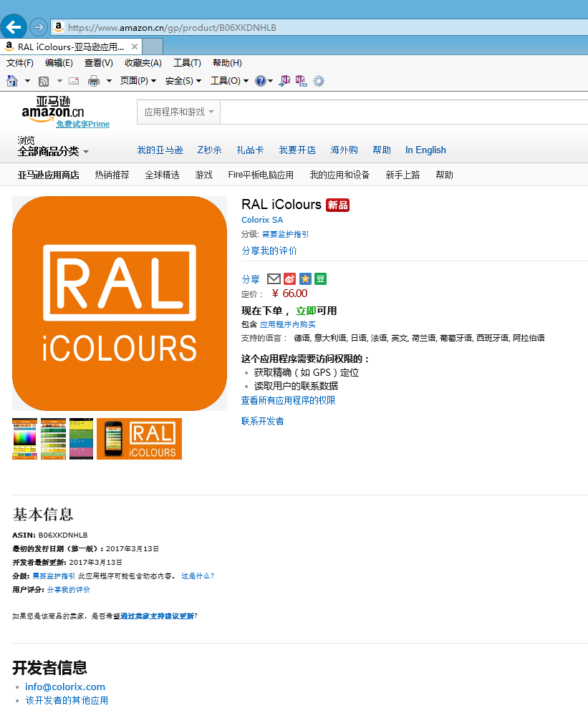The width and height of the screenshot is (588, 708).
Task: Open the 我要开店 link
Action: pos(297,150)
